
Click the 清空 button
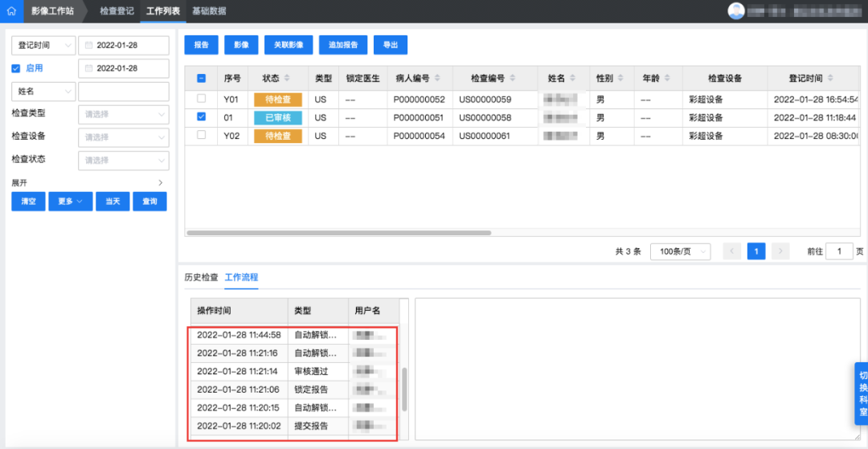(x=28, y=202)
